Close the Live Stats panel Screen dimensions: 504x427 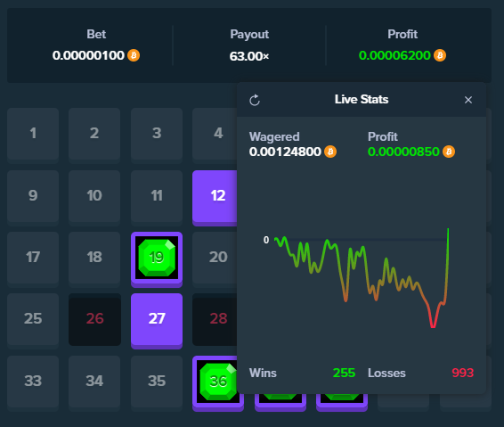[468, 100]
